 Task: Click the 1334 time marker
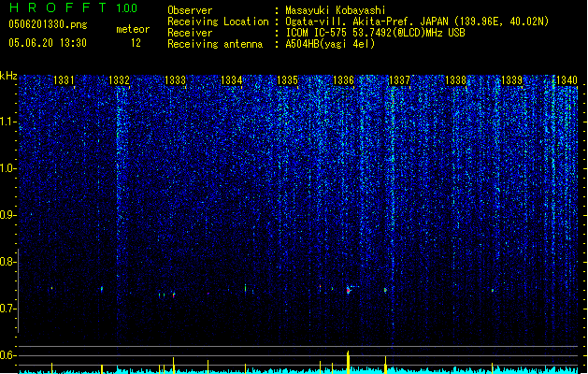[232, 80]
